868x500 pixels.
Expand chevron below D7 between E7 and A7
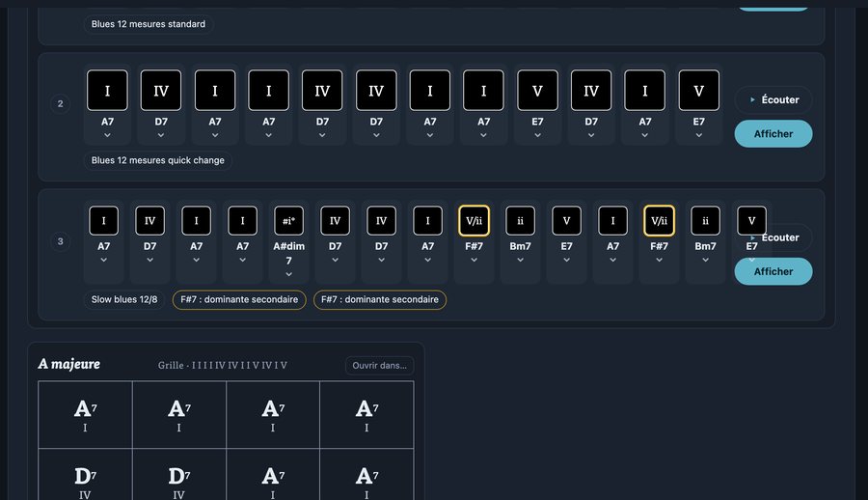point(591,135)
